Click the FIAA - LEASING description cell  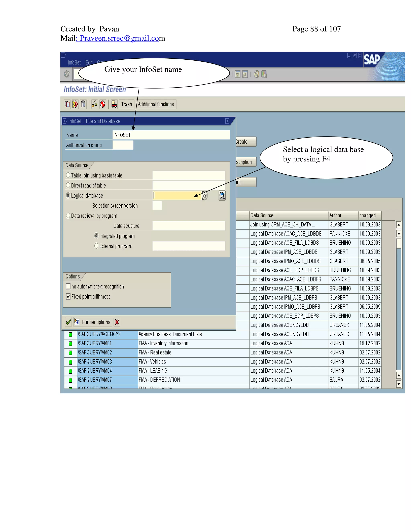pos(194,371)
